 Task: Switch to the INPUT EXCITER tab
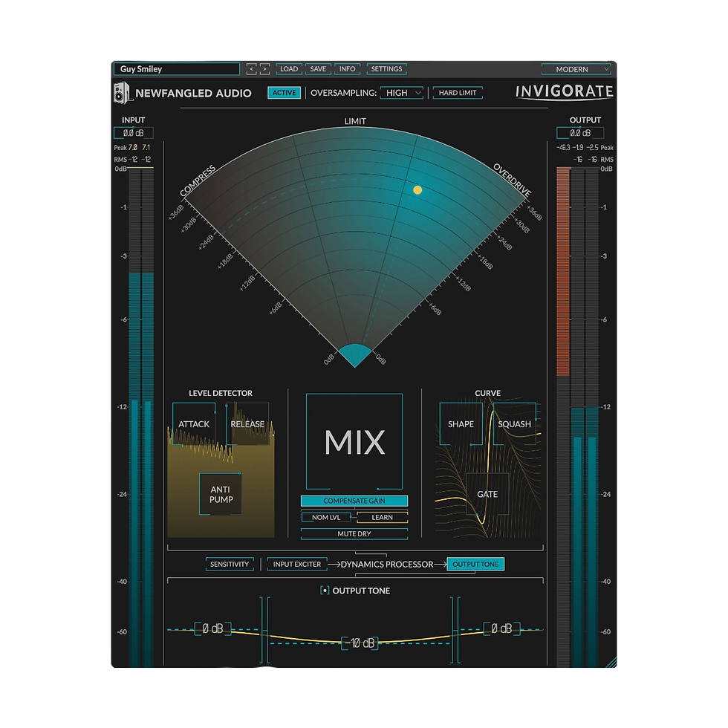[297, 564]
